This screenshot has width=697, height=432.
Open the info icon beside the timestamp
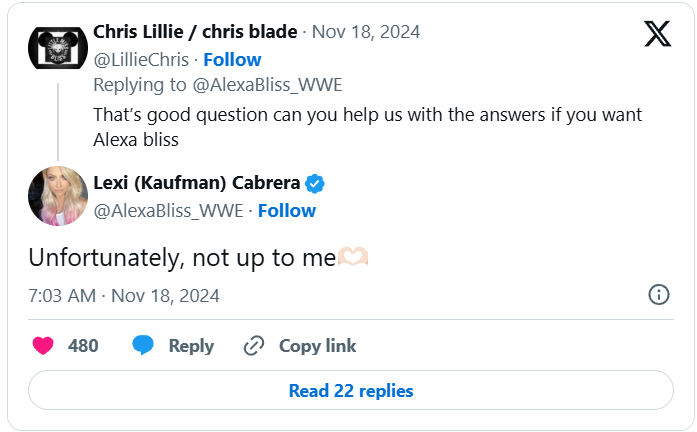(659, 295)
